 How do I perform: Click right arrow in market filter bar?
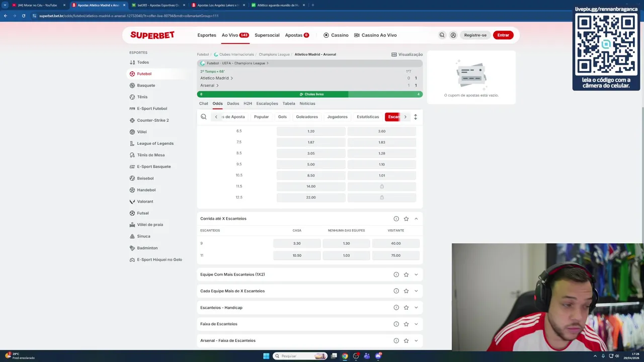pos(405,117)
